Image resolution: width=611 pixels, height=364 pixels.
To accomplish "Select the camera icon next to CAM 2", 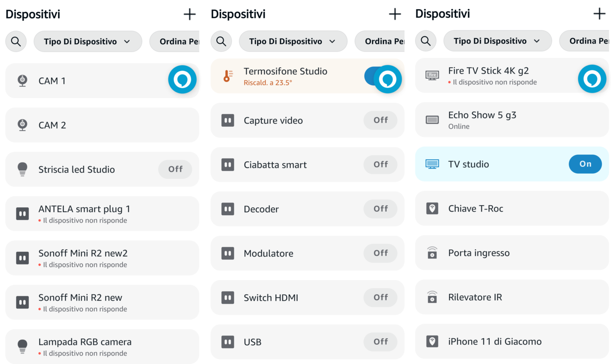I will coord(22,125).
